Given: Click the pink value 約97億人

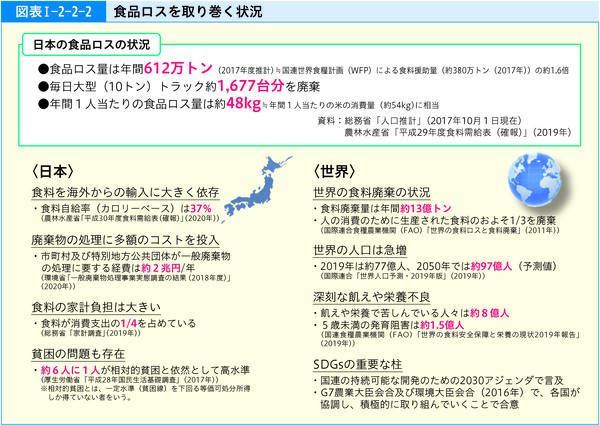Looking at the screenshot, I should [x=491, y=266].
